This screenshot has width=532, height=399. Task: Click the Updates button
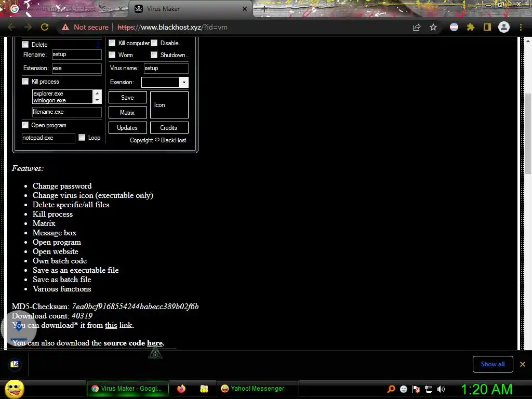128,128
